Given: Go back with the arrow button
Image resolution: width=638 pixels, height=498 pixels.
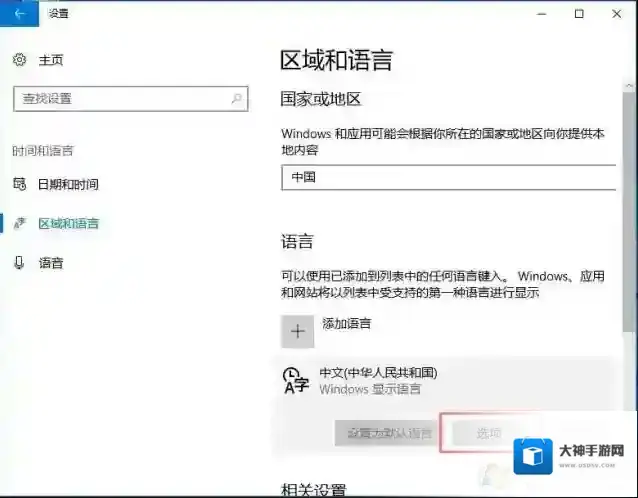Looking at the screenshot, I should [19, 13].
